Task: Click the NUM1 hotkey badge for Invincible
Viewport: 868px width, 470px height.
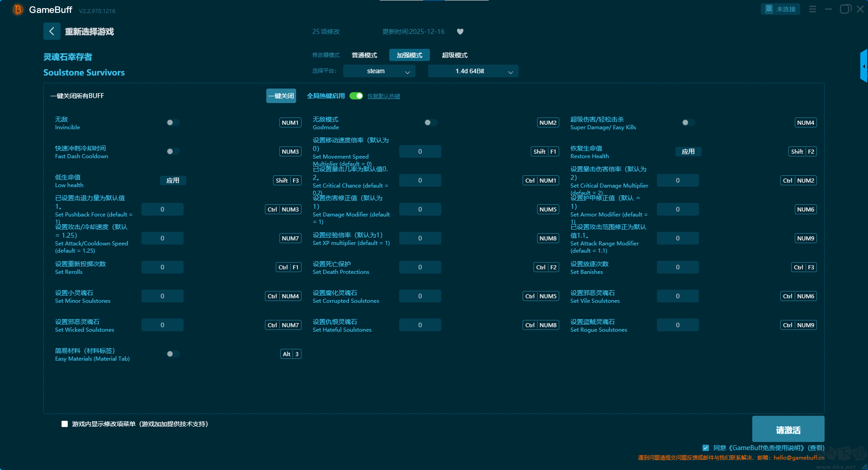Action: pos(290,122)
